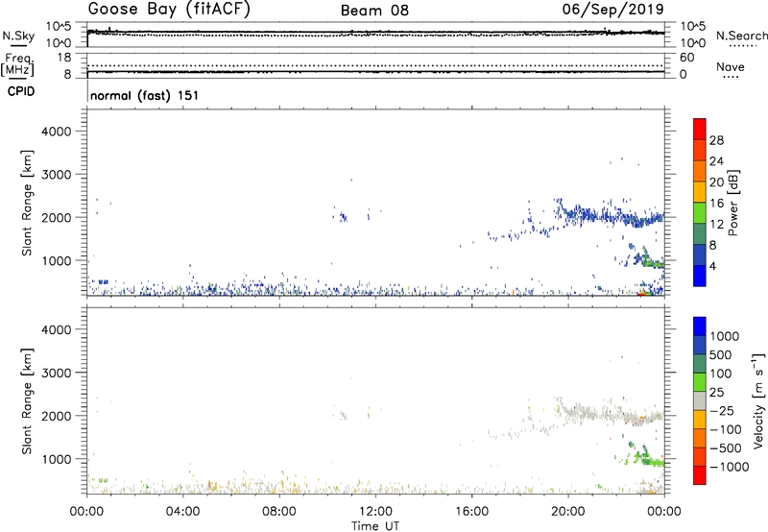Select the "N.Sky" legend label
The height and width of the screenshot is (532, 768).
(x=18, y=36)
